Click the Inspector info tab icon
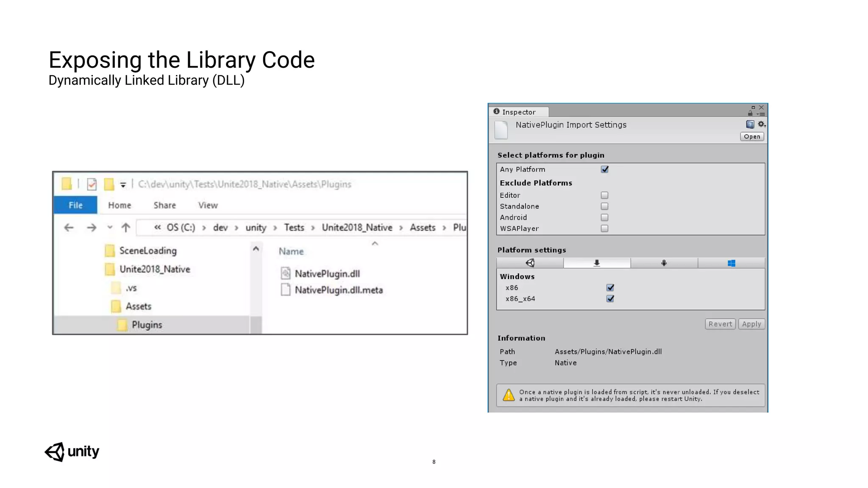The image size is (868, 488). (x=496, y=111)
